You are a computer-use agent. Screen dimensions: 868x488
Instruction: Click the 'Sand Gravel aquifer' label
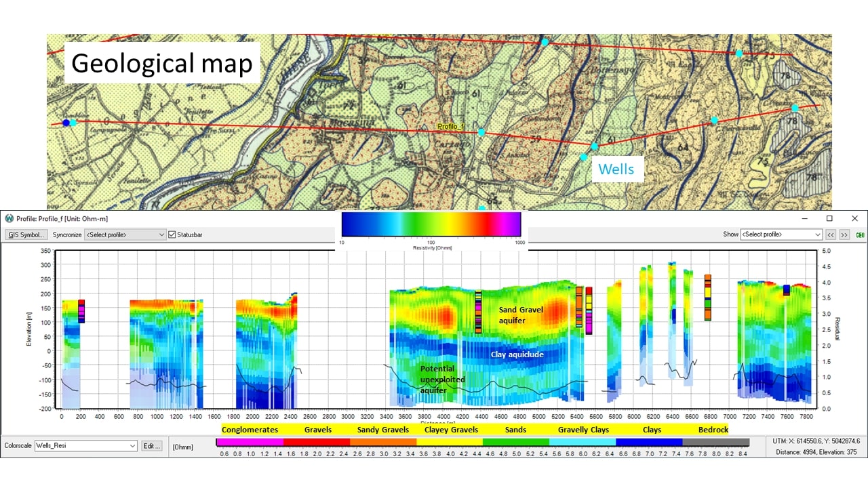tap(521, 315)
